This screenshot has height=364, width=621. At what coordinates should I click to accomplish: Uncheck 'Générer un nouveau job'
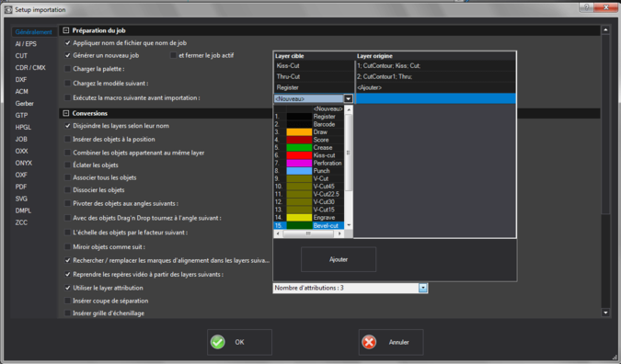68,55
